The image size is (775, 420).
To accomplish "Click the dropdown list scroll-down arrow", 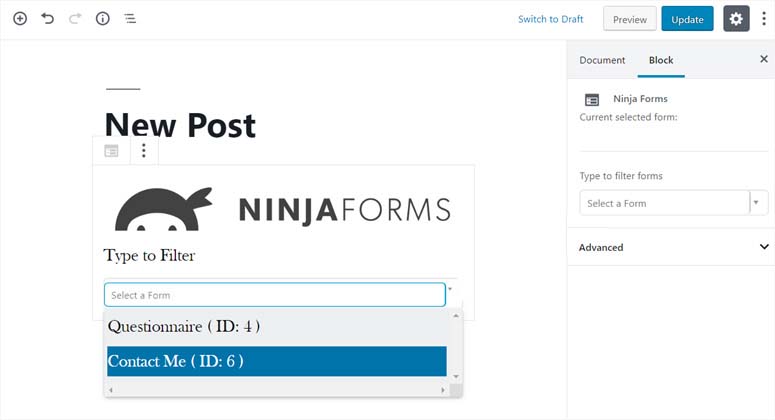I will (456, 377).
